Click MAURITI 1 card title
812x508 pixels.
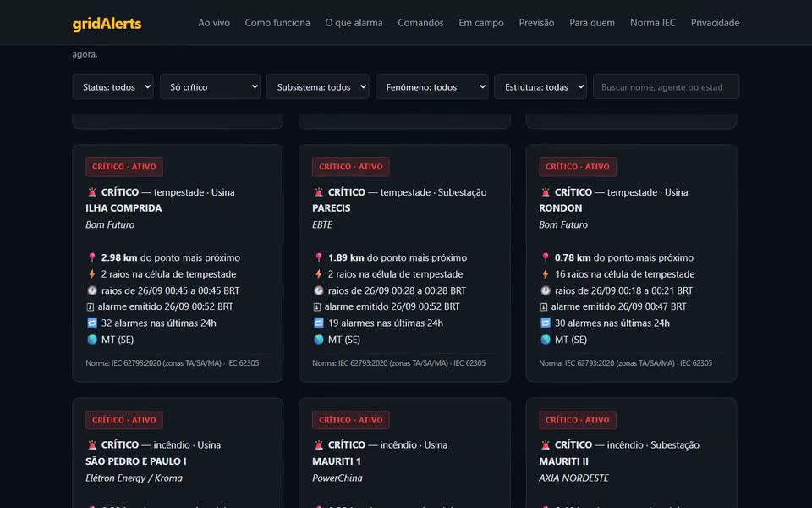pos(337,461)
